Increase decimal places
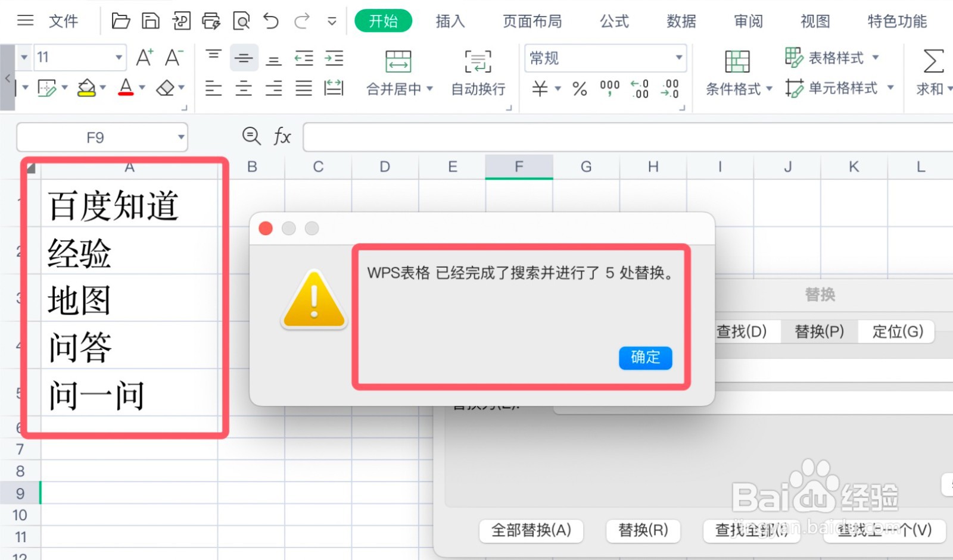Viewport: 953px width, 560px height. [640, 89]
